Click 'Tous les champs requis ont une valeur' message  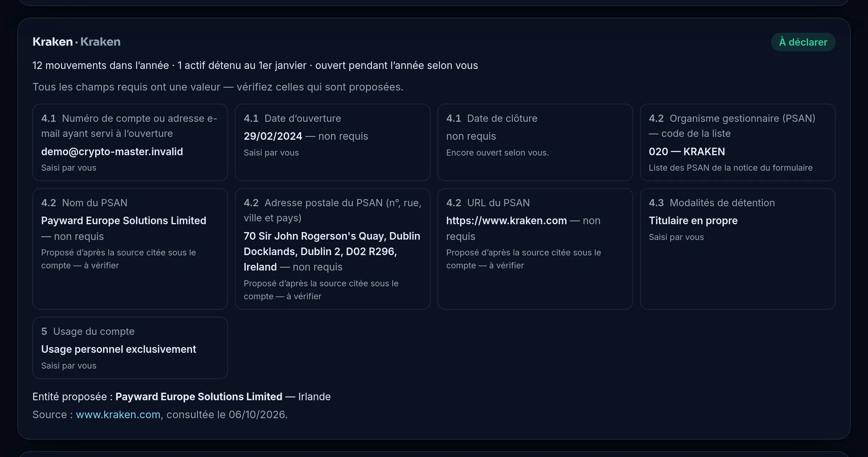pos(218,87)
